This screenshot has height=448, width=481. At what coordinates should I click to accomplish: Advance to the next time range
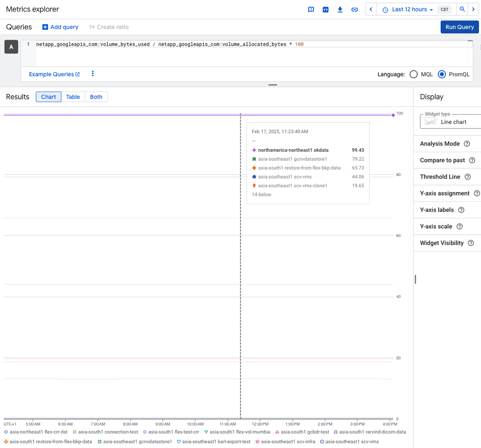[x=474, y=10]
